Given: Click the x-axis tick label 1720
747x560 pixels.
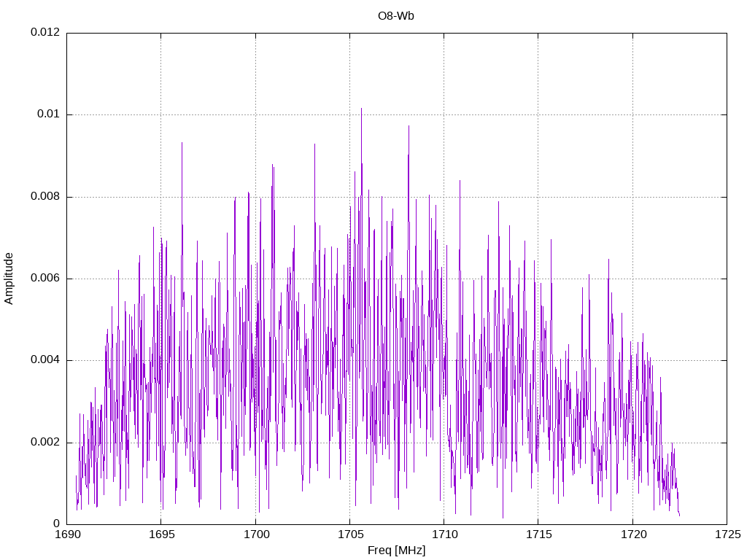Looking at the screenshot, I should click(634, 534).
